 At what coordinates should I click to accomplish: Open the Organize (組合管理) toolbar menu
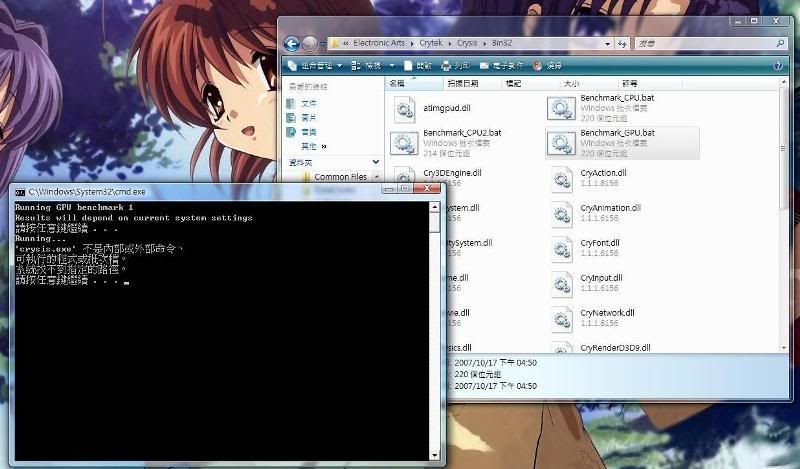(x=315, y=66)
